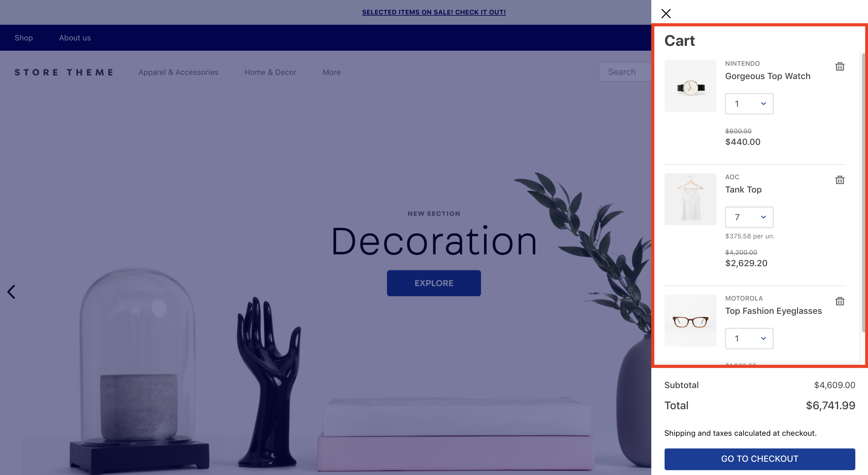Click GO TO CHECKOUT button
Viewport: 868px width, 475px height.
[760, 459]
